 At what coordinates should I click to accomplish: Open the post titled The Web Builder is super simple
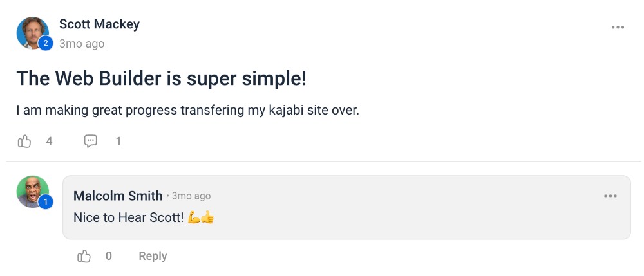[161, 78]
